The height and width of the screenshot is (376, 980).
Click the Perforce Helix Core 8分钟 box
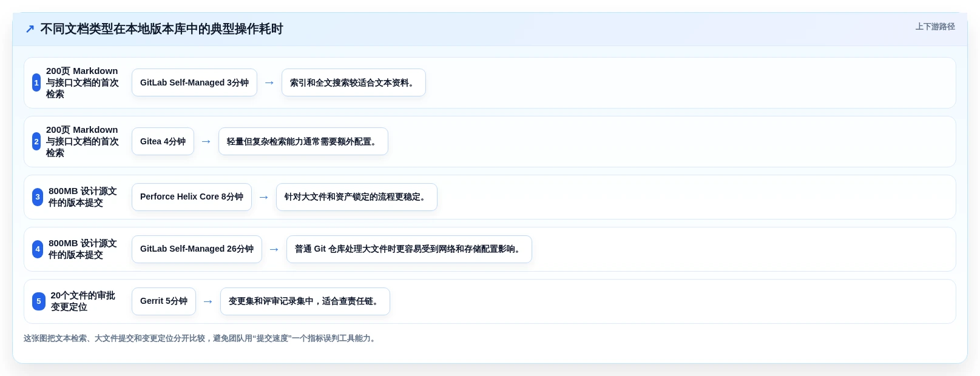192,197
